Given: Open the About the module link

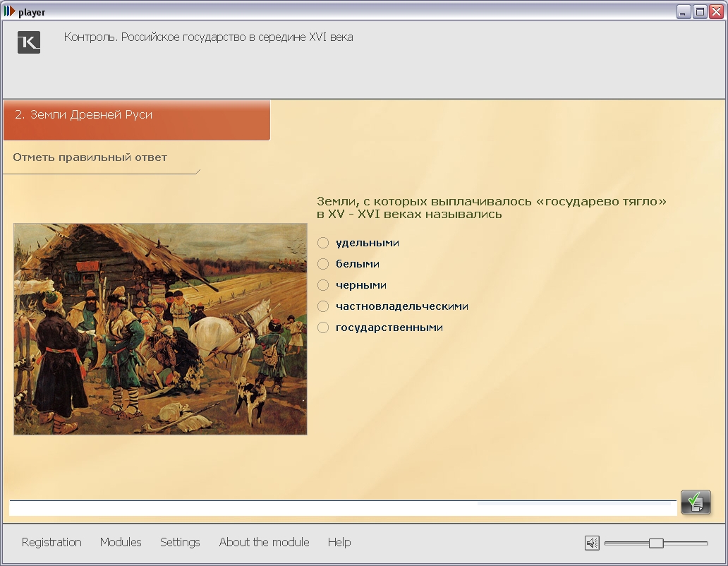Looking at the screenshot, I should [264, 542].
